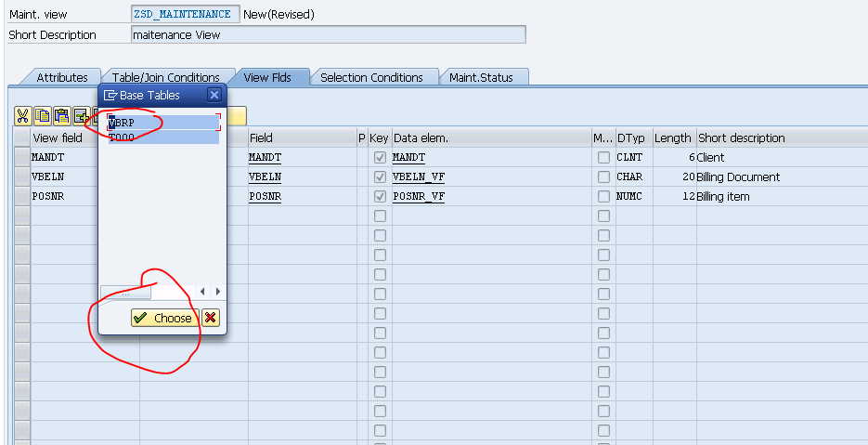Click left scroll arrow in Base Tables dialog
The image size is (868, 445).
[x=202, y=292]
